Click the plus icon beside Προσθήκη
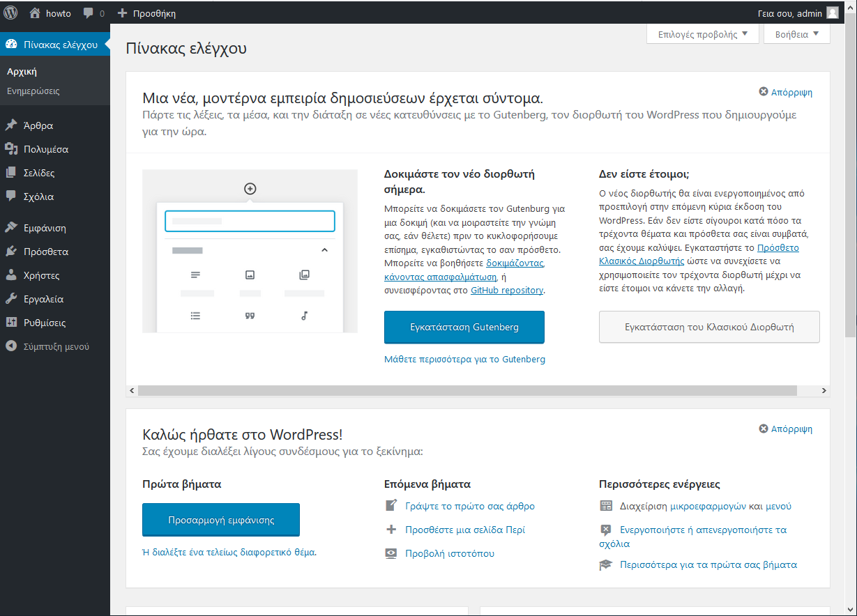857x616 pixels. 122,13
